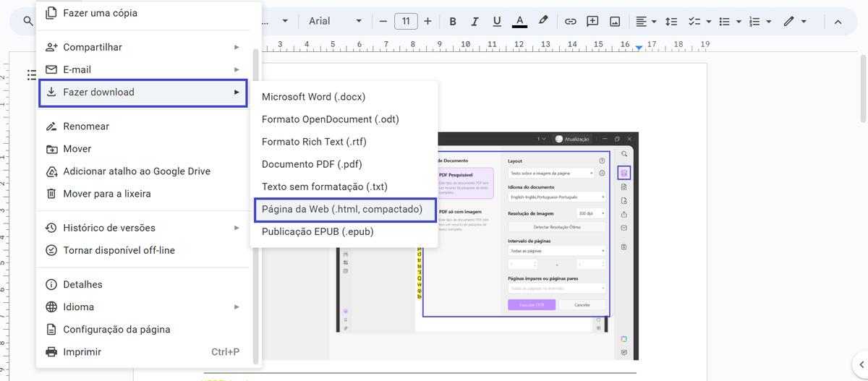The width and height of the screenshot is (868, 381).
Task: Select the highlight color pen icon
Action: click(543, 21)
